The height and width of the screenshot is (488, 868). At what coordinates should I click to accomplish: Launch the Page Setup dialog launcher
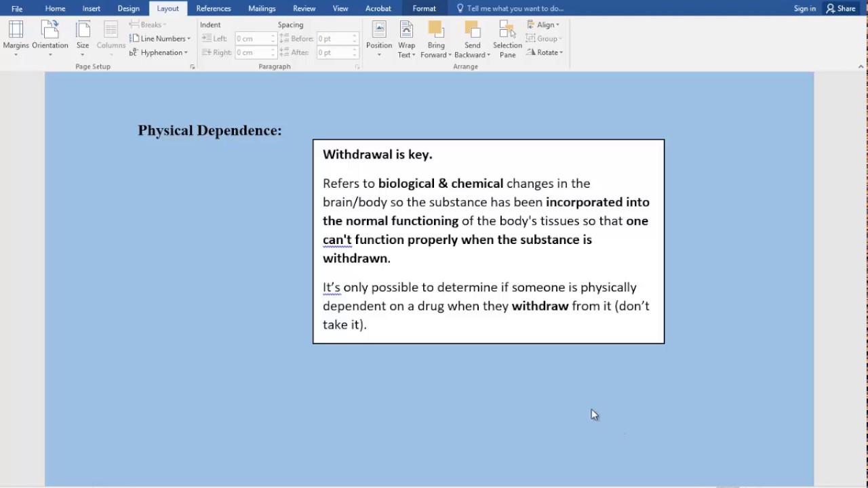pos(193,66)
